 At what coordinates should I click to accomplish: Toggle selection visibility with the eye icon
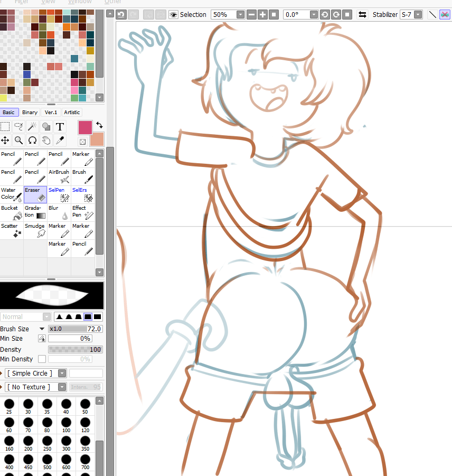tap(174, 14)
